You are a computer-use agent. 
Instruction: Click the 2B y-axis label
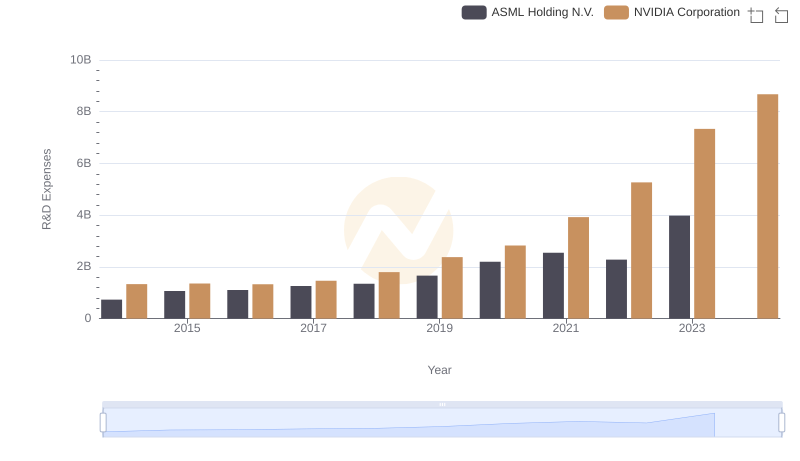84,266
